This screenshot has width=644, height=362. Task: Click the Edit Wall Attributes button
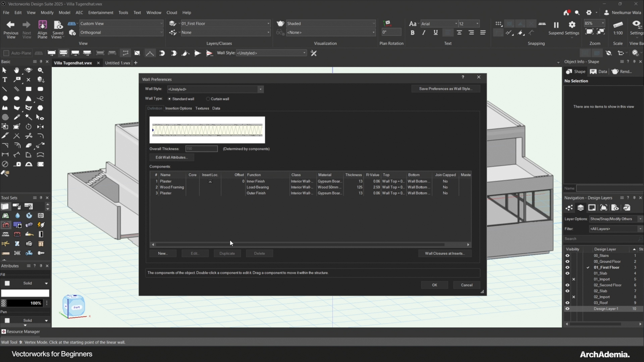(x=171, y=158)
